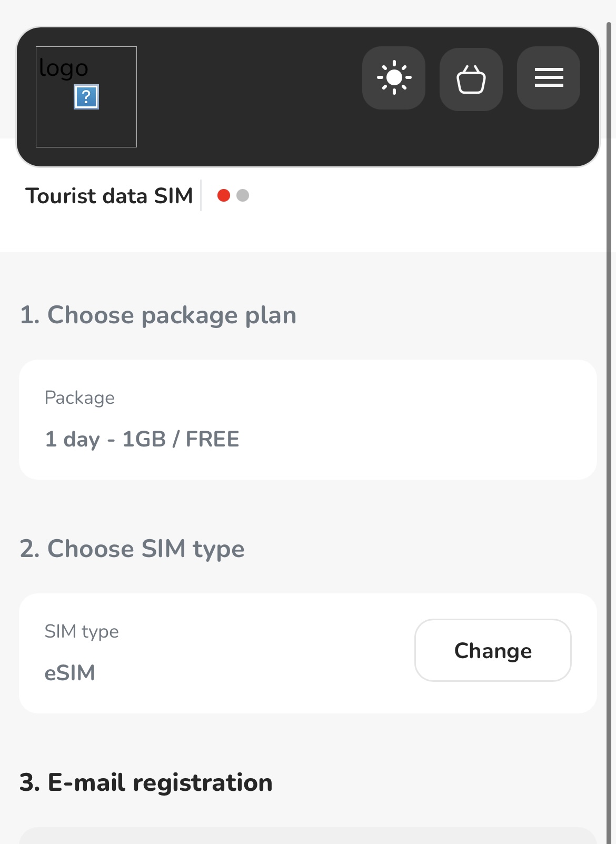Viewport: 616px width, 844px height.
Task: Click the Tourist data SIM title
Action: click(110, 196)
